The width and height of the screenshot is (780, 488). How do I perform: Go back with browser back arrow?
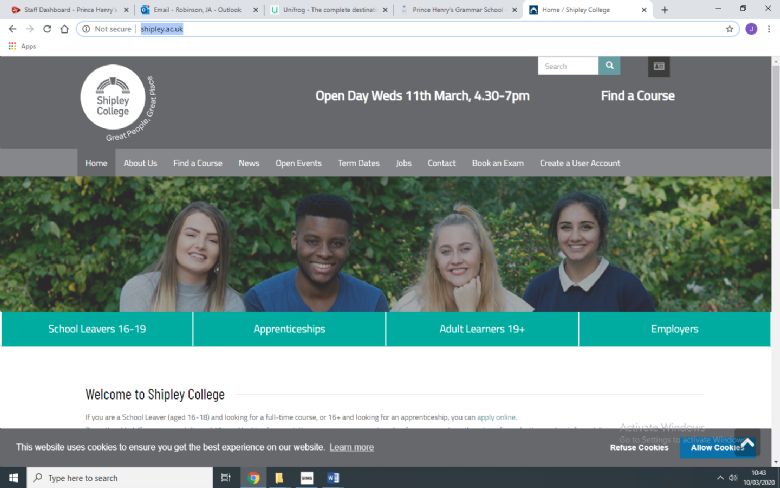click(12, 29)
